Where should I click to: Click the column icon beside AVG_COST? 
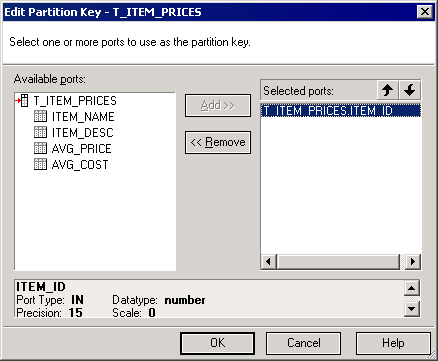pyautogui.click(x=40, y=164)
